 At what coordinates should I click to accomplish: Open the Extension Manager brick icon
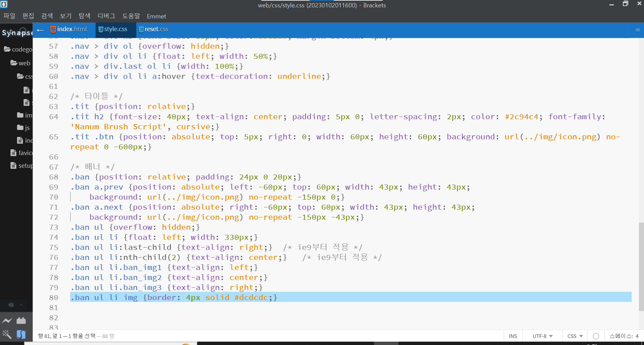click(21, 321)
